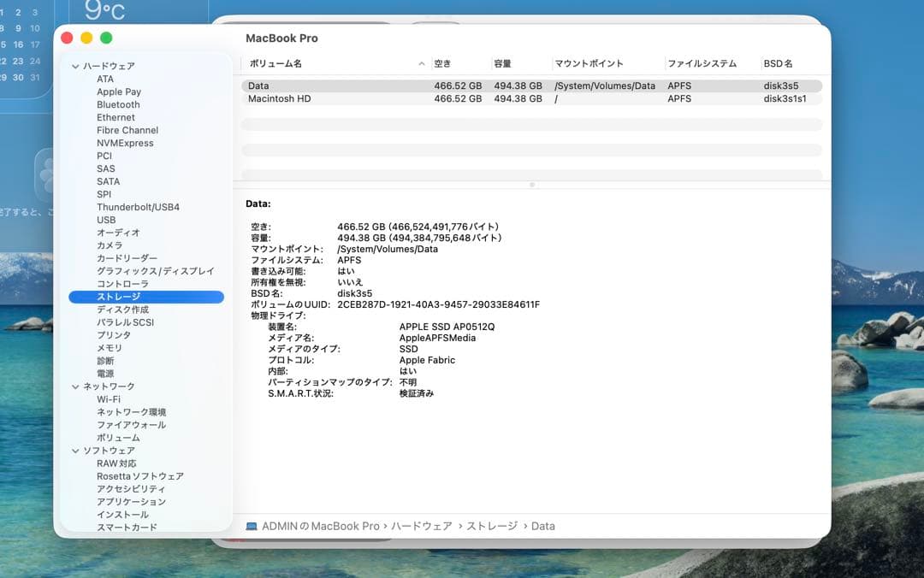Screen dimensions: 924x578
Task: Select 電源 at the bottom of hardware list
Action: pos(105,374)
